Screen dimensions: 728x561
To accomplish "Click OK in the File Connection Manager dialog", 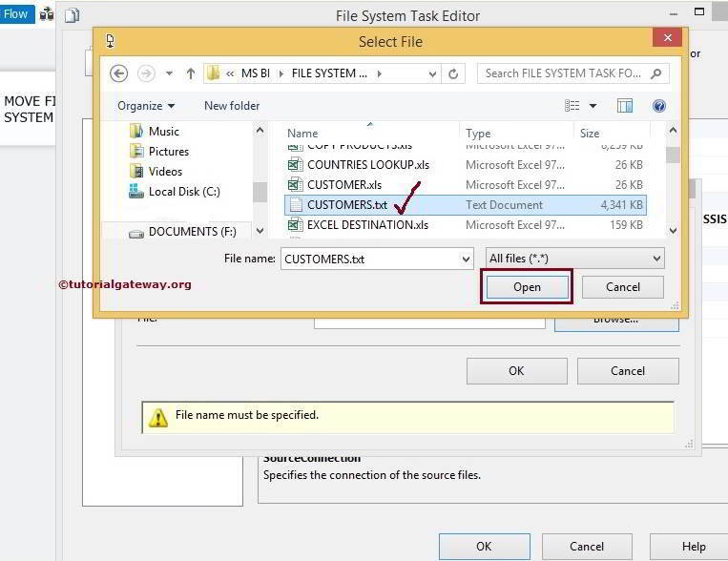I will click(x=517, y=370).
